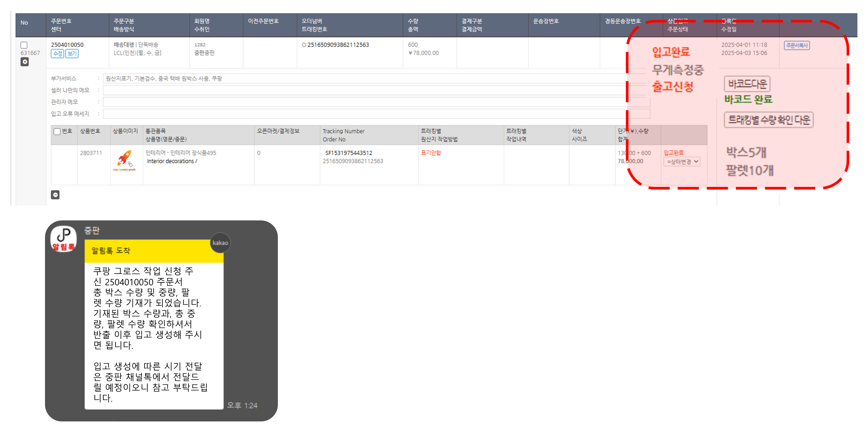This screenshot has width=868, height=432.
Task: Click the 주문서복사 button
Action: (x=797, y=45)
